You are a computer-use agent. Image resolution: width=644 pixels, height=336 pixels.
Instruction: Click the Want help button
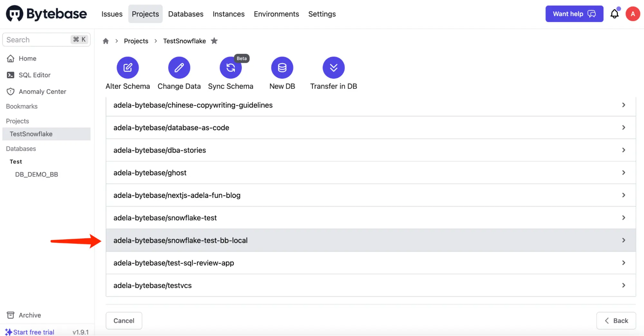point(574,14)
